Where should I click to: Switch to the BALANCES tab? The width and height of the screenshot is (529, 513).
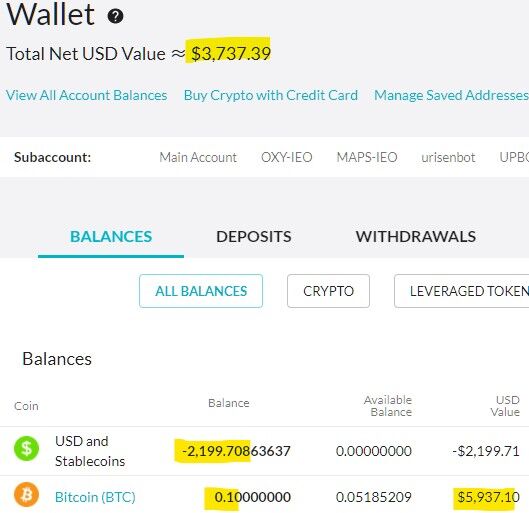[x=111, y=236]
